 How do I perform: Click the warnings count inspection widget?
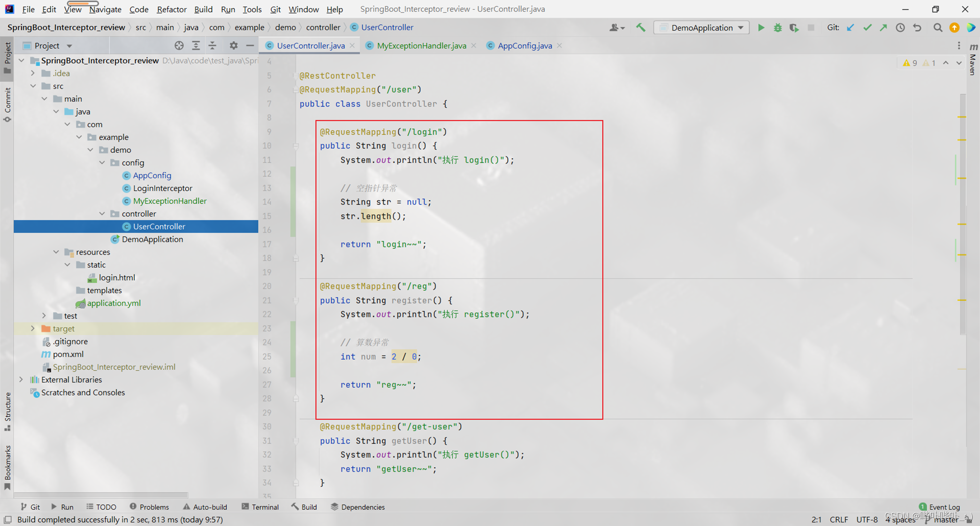919,63
